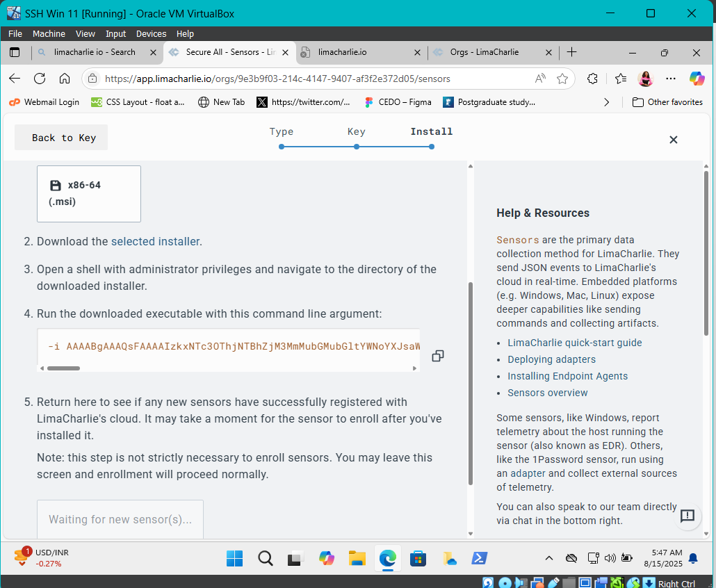This screenshot has width=716, height=588.
Task: Open VirtualBox Input menu
Action: point(115,34)
